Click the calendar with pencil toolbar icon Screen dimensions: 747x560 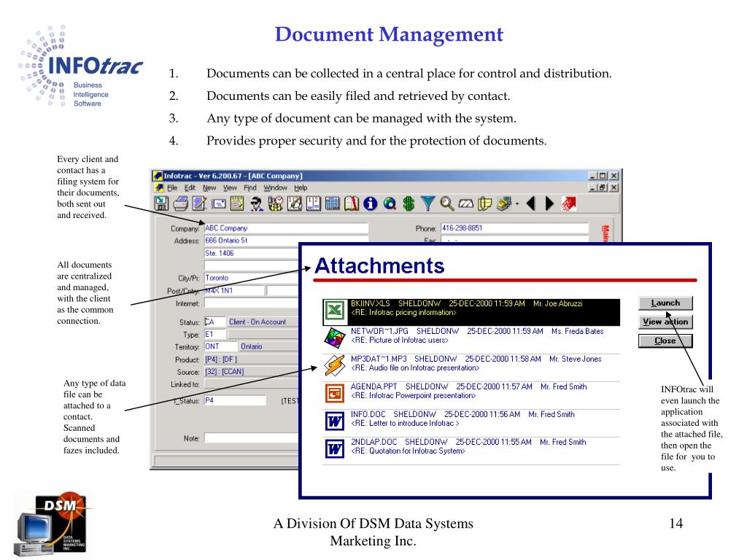tap(295, 204)
